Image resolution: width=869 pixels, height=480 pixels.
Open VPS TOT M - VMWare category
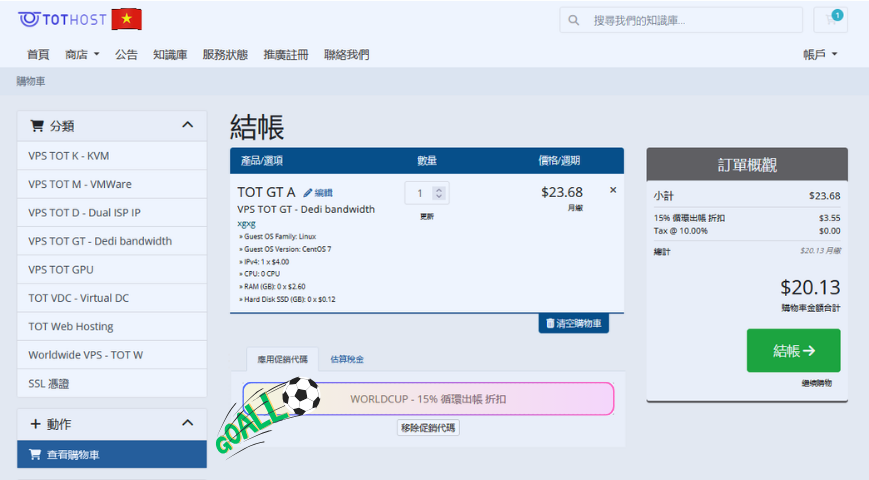(x=112, y=184)
